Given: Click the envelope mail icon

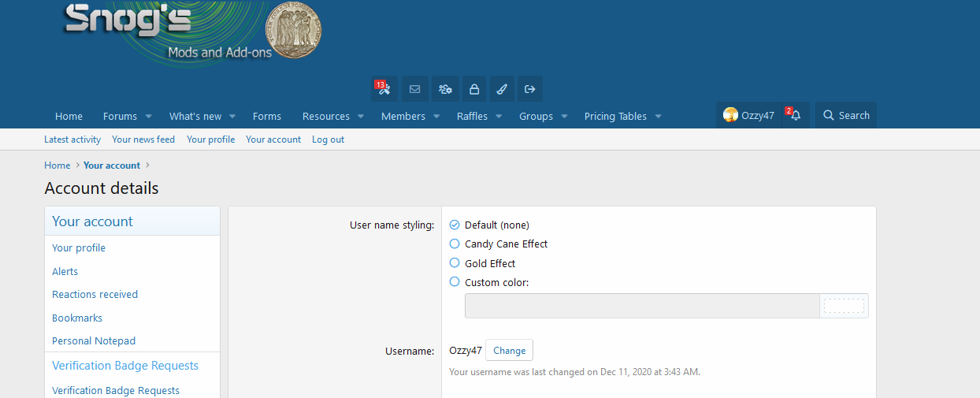Looking at the screenshot, I should tap(414, 89).
